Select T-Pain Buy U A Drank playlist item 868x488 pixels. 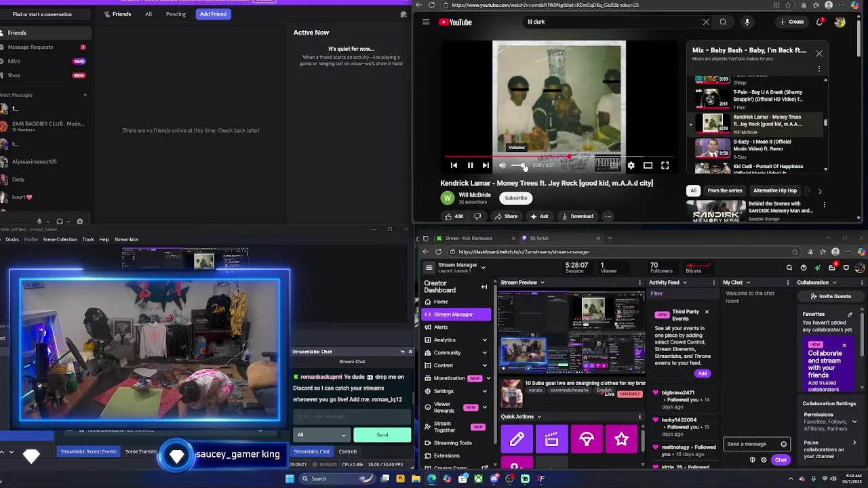tap(759, 99)
